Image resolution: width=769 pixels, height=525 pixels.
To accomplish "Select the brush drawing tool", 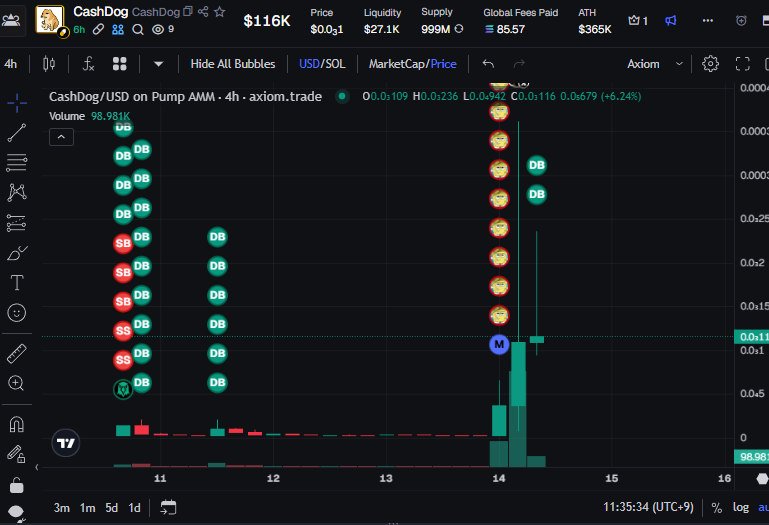I will coord(17,253).
